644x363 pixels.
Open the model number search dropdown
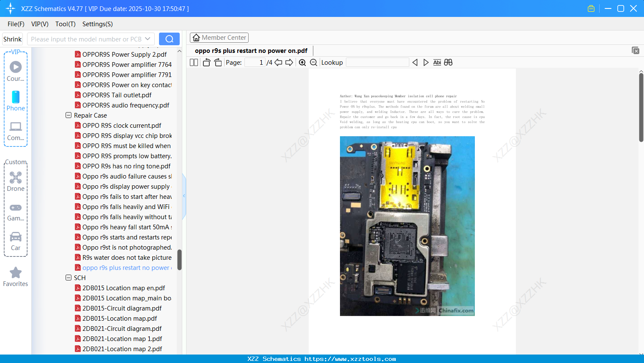click(147, 39)
